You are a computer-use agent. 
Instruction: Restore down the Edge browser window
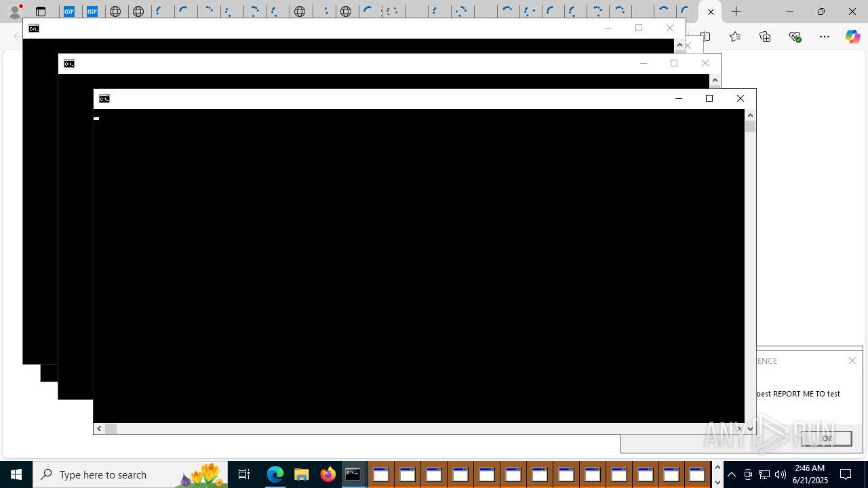[x=821, y=12]
